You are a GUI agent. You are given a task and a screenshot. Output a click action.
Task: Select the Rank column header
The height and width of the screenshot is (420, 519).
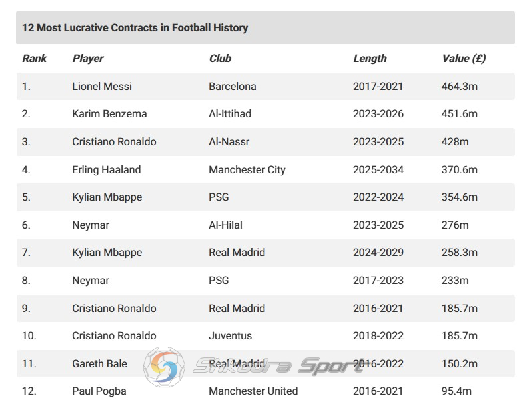(35, 58)
